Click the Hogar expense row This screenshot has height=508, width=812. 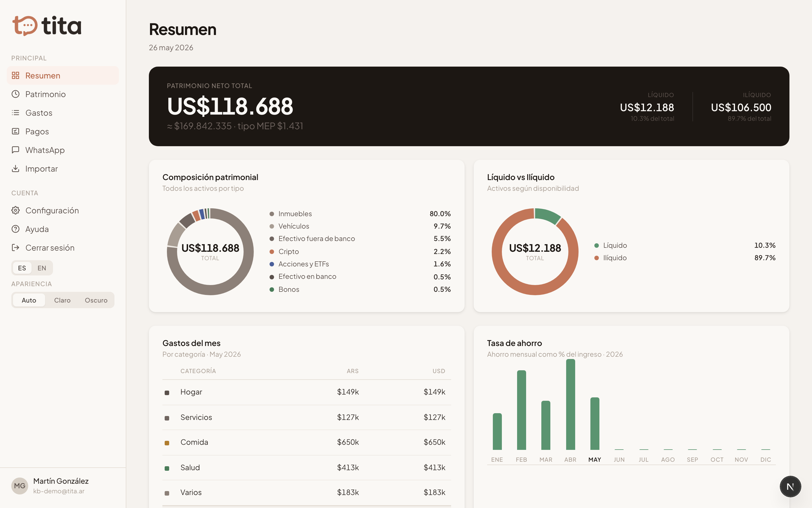307,392
